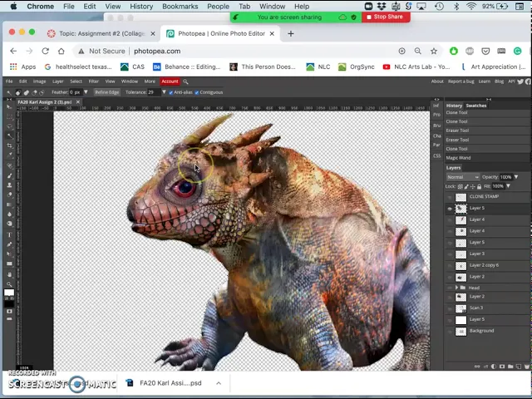Image resolution: width=532 pixels, height=399 pixels.
Task: Expand the Head folder in Layers
Action: coord(456,288)
